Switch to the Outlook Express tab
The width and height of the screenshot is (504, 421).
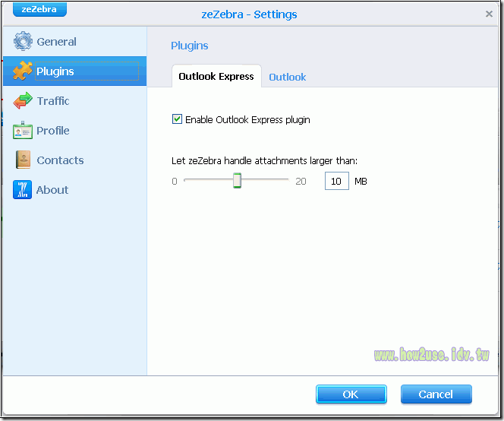tap(216, 77)
